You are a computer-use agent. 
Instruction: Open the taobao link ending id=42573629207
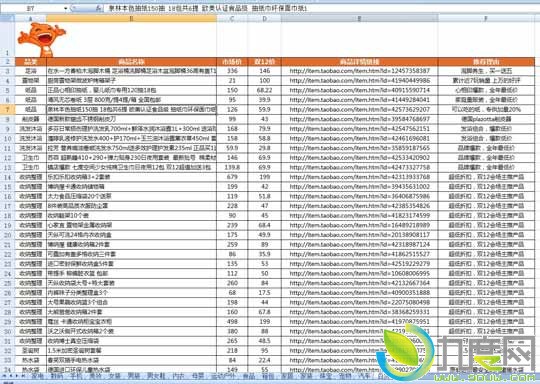tap(360, 110)
